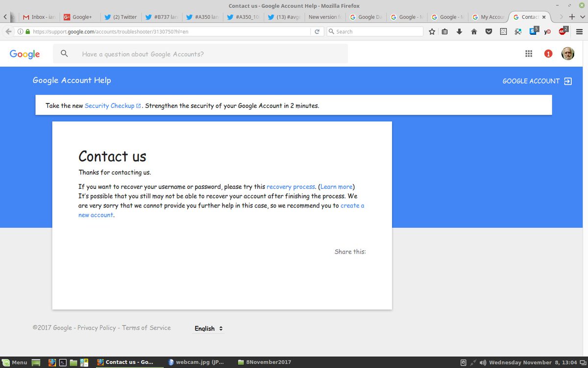Open the GOOGLE ACCOUNT link
Screen dimensions: 588x368
coord(537,81)
